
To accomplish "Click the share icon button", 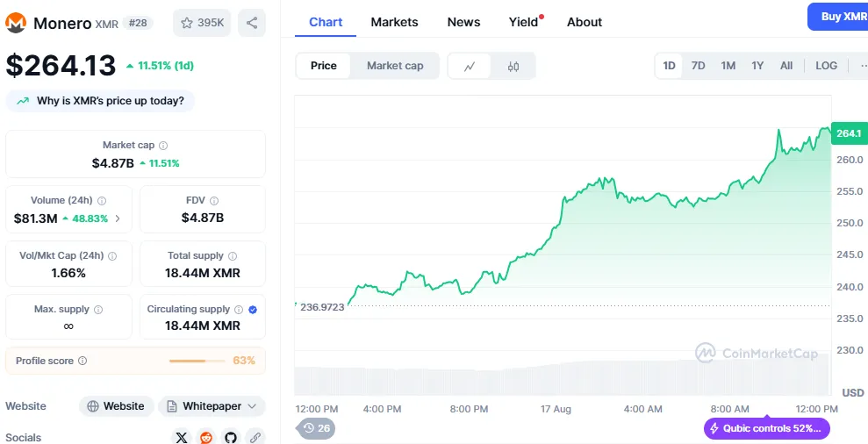I will (x=252, y=24).
